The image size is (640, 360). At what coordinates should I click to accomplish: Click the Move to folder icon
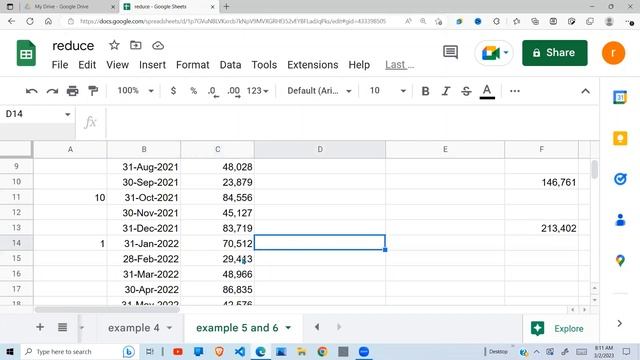click(136, 45)
